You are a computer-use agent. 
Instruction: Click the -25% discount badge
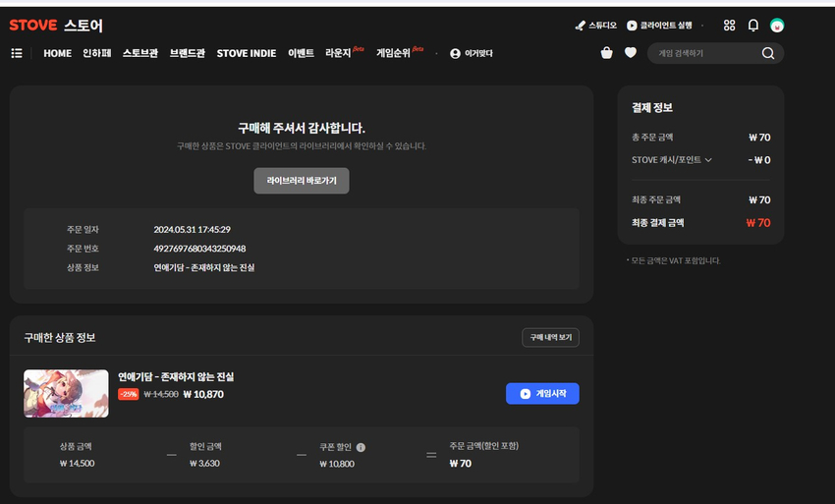129,394
